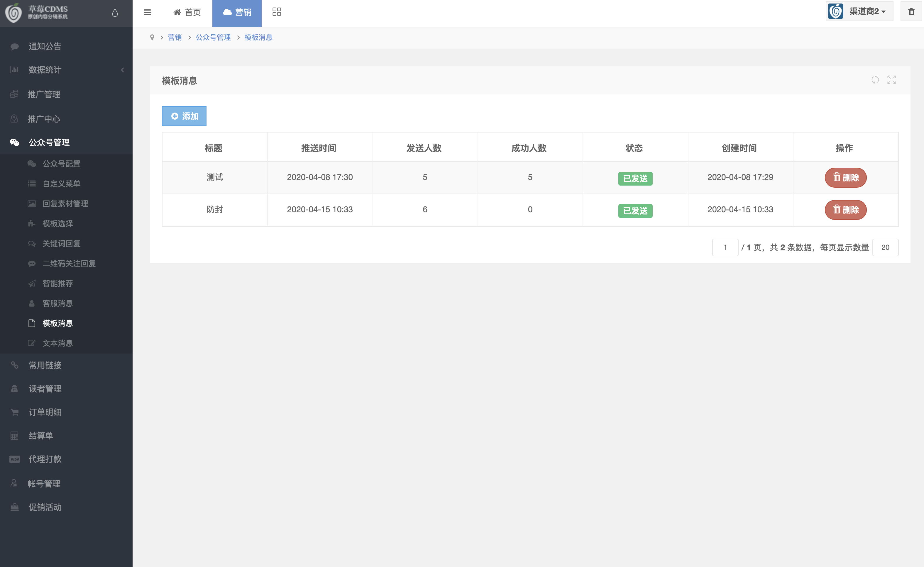Switch to the 首页 tab
Viewport: 924px width, 567px height.
pos(187,12)
